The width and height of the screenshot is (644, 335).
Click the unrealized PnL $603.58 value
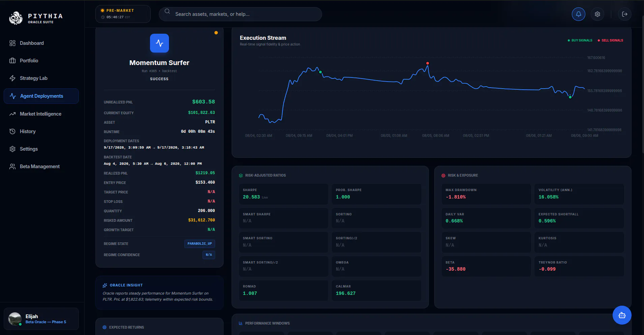point(203,102)
